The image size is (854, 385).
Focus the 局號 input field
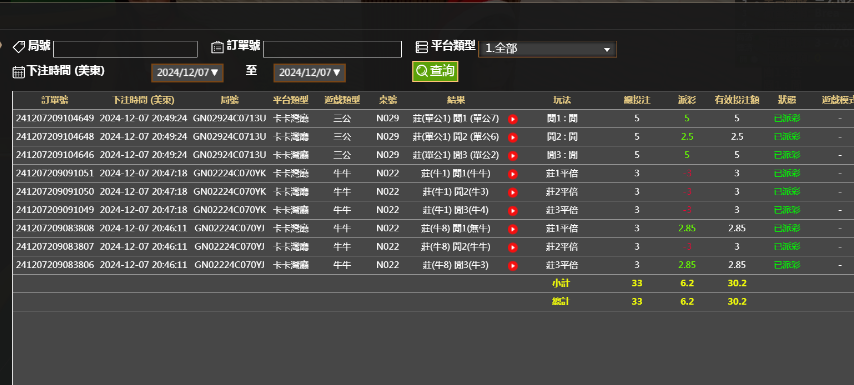point(125,49)
